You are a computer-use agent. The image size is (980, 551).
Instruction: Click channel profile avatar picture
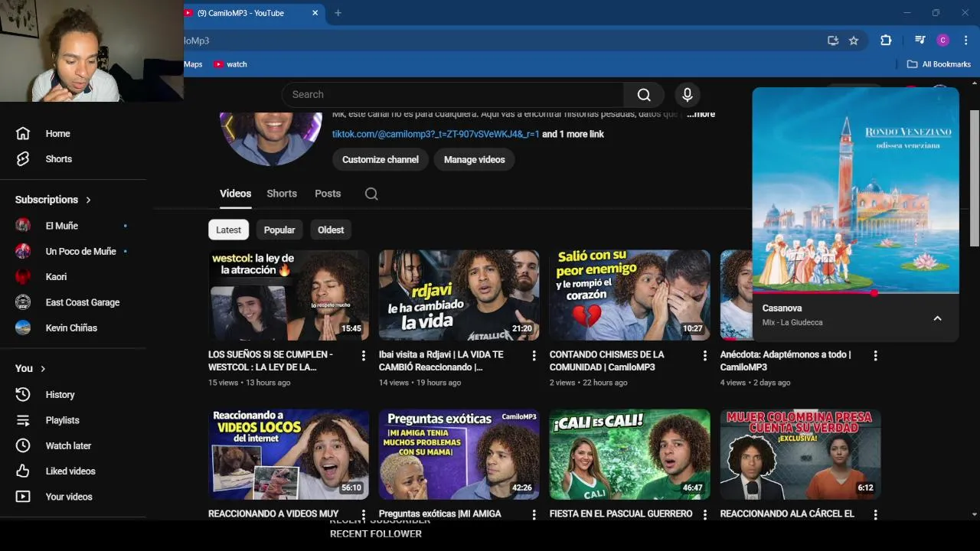pos(271,139)
